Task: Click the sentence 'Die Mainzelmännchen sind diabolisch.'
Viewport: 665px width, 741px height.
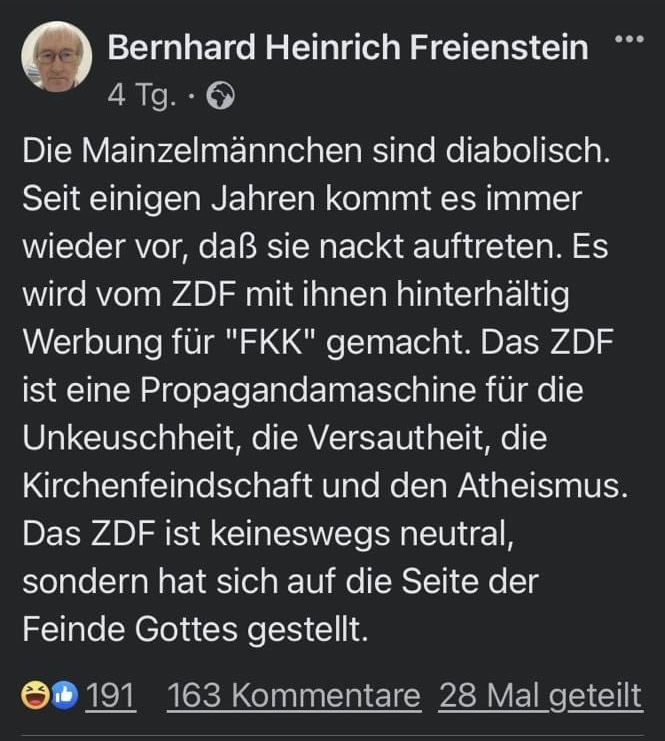Action: coord(315,153)
